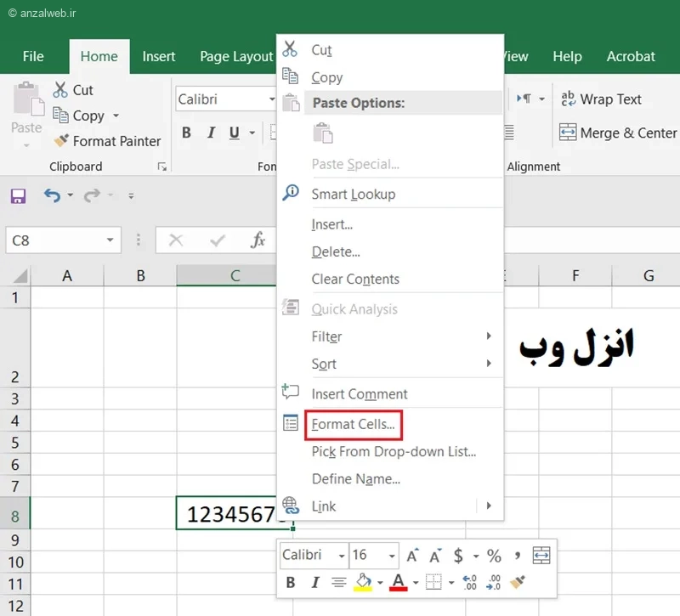680x616 pixels.
Task: Open the Clipboard group dialog launcher
Action: click(162, 167)
